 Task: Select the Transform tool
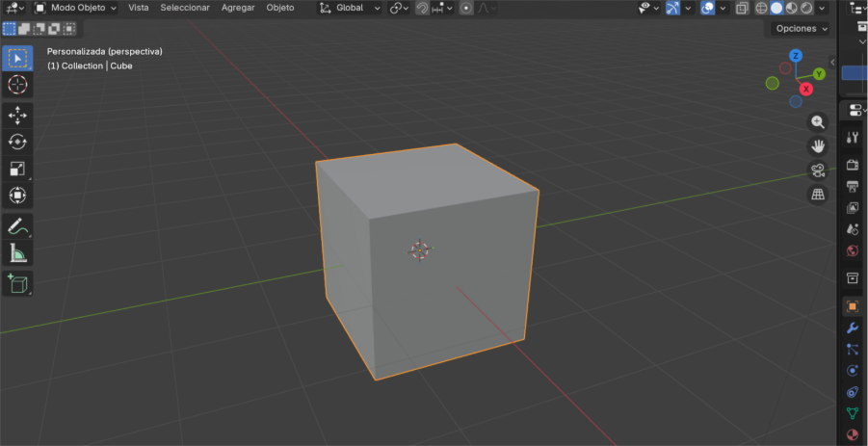pyautogui.click(x=17, y=196)
